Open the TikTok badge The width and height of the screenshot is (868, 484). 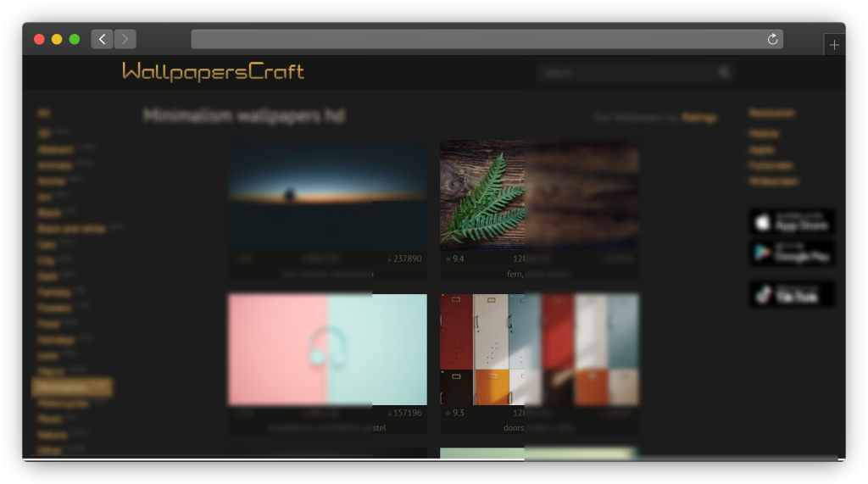point(792,294)
